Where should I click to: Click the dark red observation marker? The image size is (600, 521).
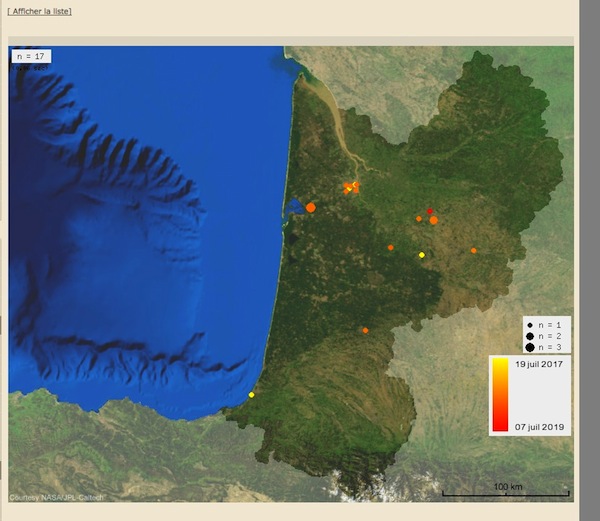(430, 211)
